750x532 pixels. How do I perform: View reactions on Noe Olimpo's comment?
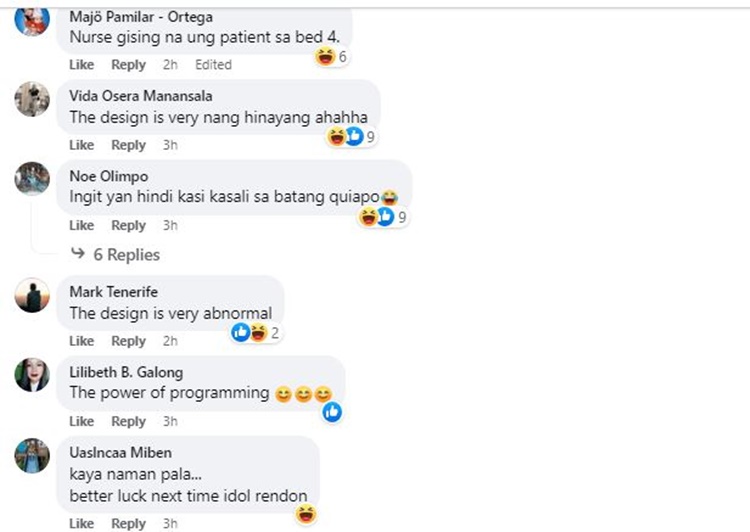[383, 217]
